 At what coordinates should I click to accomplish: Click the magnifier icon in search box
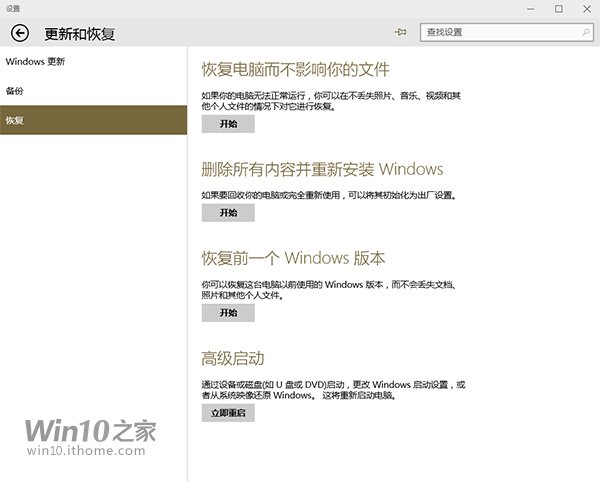coord(586,32)
